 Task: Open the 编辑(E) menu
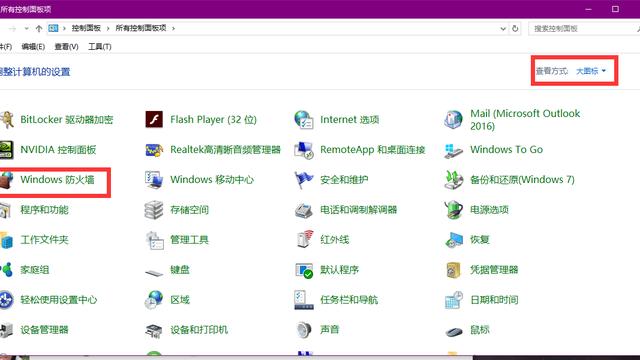33,47
